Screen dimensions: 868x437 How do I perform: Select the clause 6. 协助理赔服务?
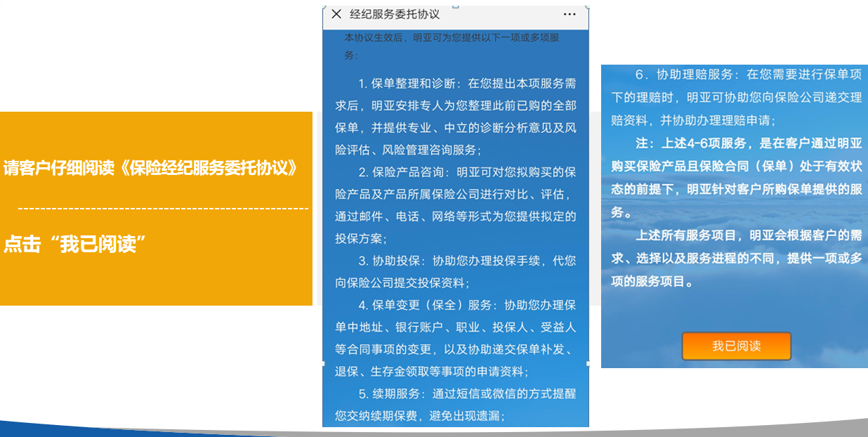point(736,96)
